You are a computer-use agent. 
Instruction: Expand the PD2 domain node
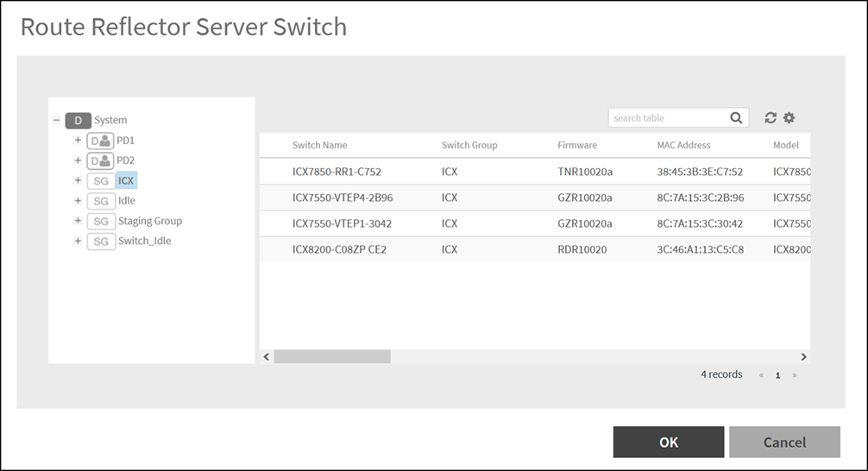click(x=78, y=160)
